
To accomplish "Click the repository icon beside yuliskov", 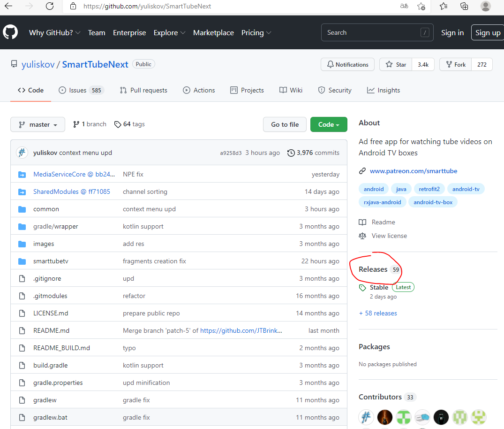I will [x=14, y=64].
